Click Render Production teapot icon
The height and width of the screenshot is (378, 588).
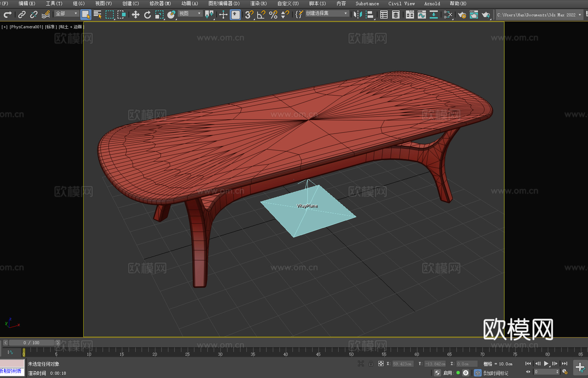click(486, 14)
